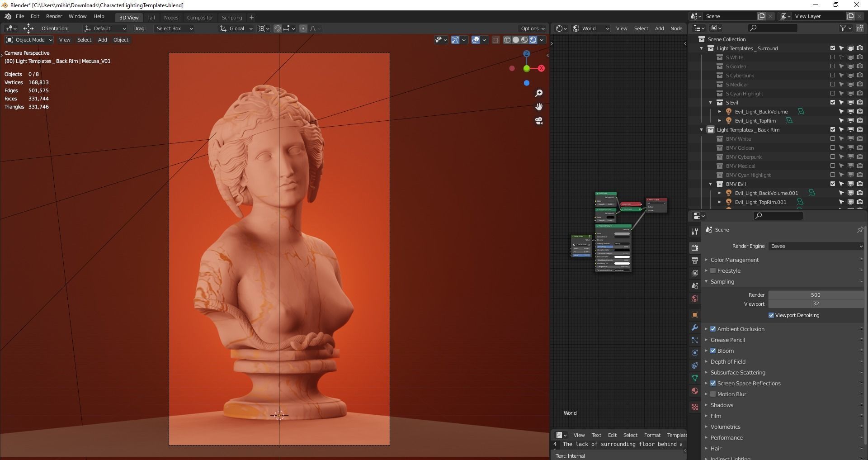Image resolution: width=868 pixels, height=460 pixels.
Task: Open the Particles properties tab icon
Action: pos(695,340)
